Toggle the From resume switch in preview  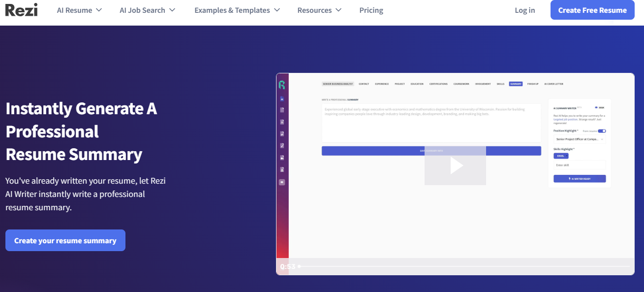pyautogui.click(x=602, y=131)
